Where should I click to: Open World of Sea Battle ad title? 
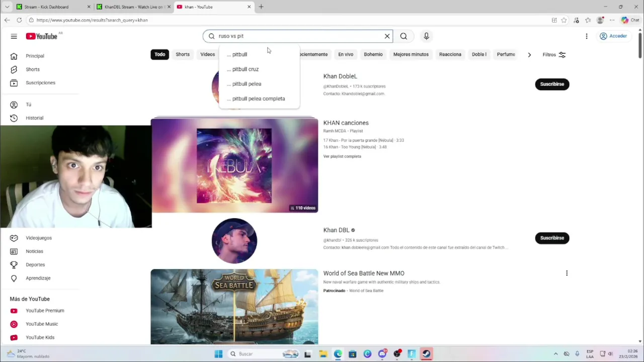(364, 274)
